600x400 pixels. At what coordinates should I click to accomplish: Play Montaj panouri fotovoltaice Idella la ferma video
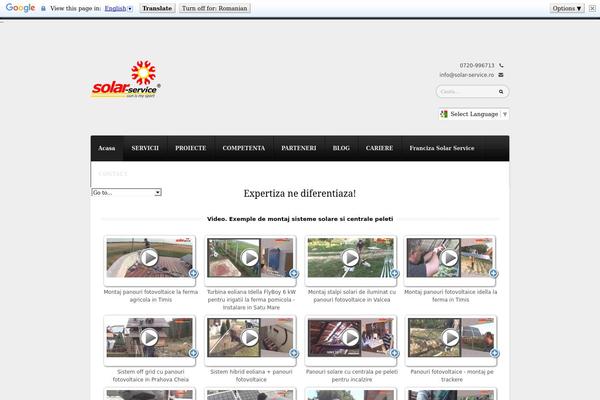point(450,258)
